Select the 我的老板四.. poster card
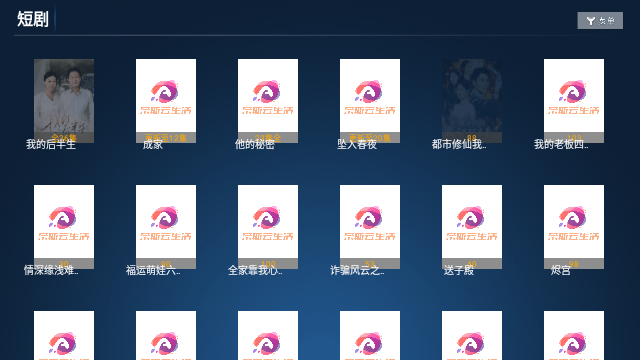The image size is (640, 360). point(574,101)
